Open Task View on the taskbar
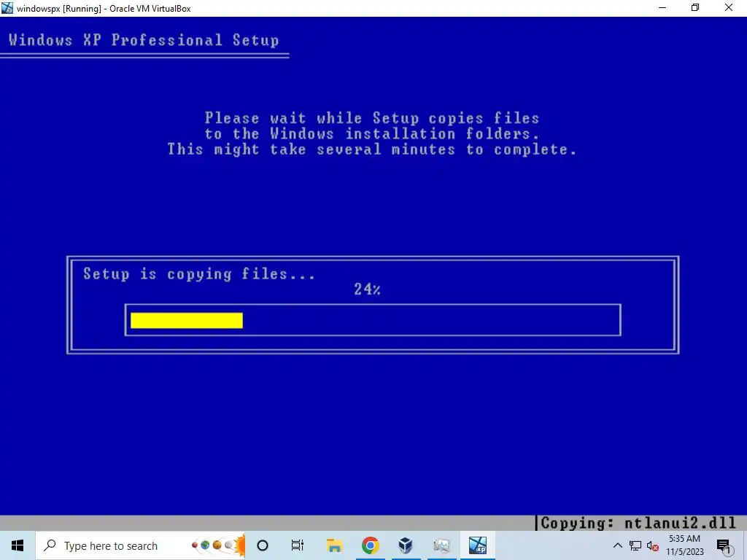The image size is (747, 560). [x=298, y=545]
